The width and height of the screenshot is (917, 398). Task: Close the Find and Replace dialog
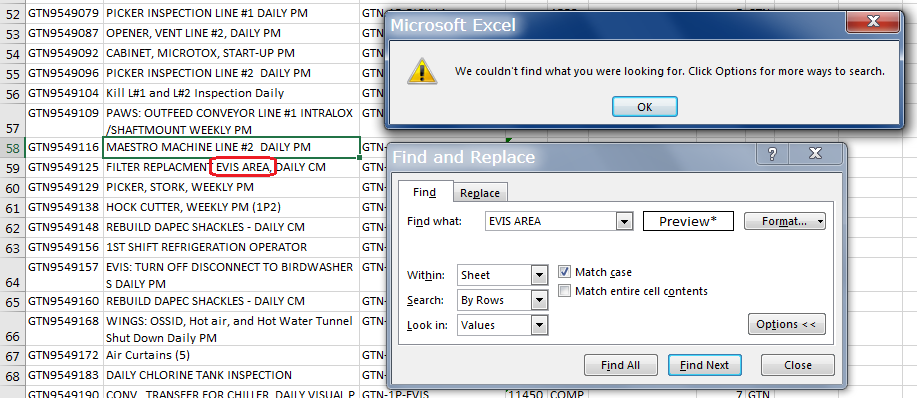point(815,154)
